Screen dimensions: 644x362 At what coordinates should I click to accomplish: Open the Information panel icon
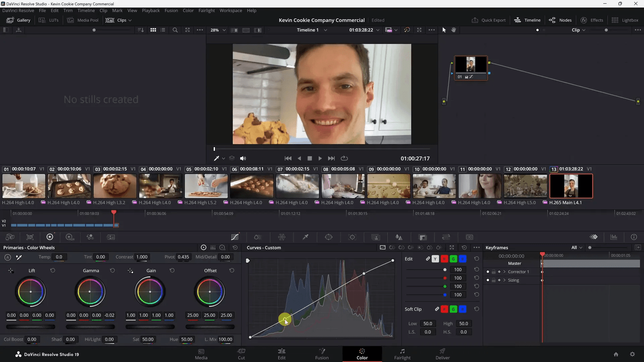pos(634,237)
